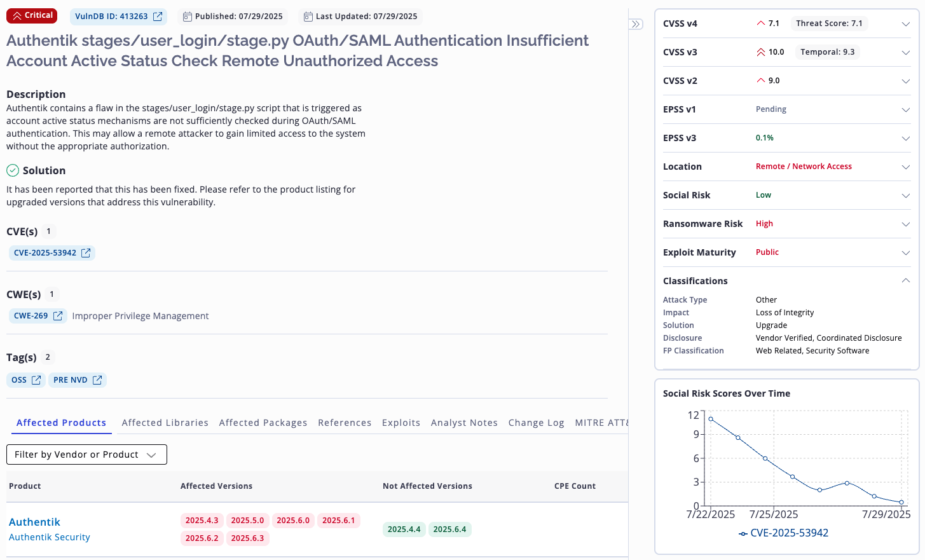Open the Change Log tab

(537, 423)
